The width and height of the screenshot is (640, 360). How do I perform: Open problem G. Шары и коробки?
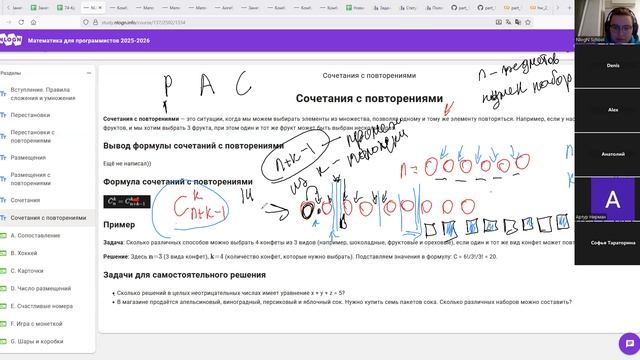click(37, 341)
